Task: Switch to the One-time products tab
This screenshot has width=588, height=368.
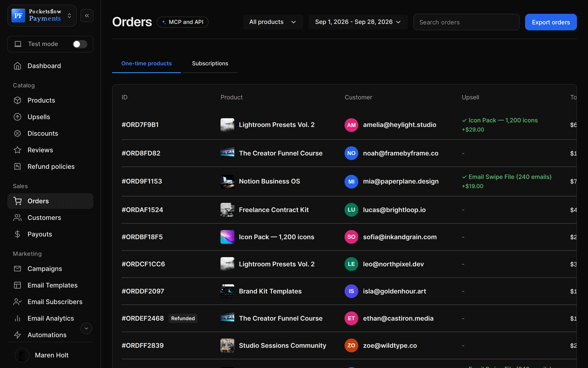Action: tap(146, 64)
